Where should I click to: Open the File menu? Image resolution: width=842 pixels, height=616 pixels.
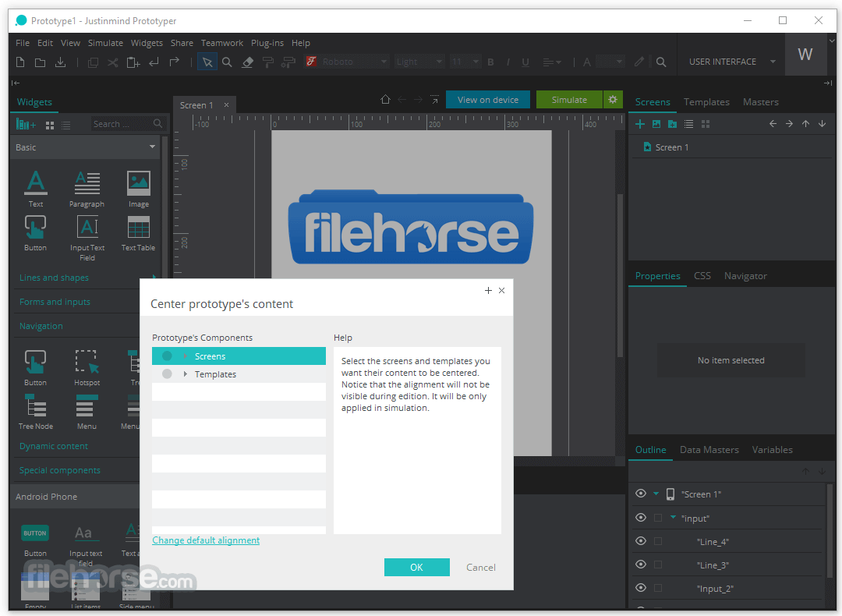[23, 43]
